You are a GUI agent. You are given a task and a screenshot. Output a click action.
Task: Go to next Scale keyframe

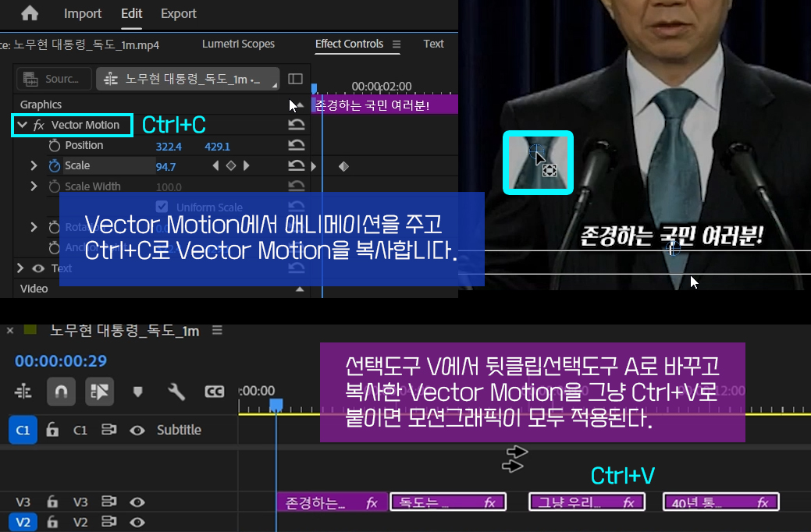(247, 165)
